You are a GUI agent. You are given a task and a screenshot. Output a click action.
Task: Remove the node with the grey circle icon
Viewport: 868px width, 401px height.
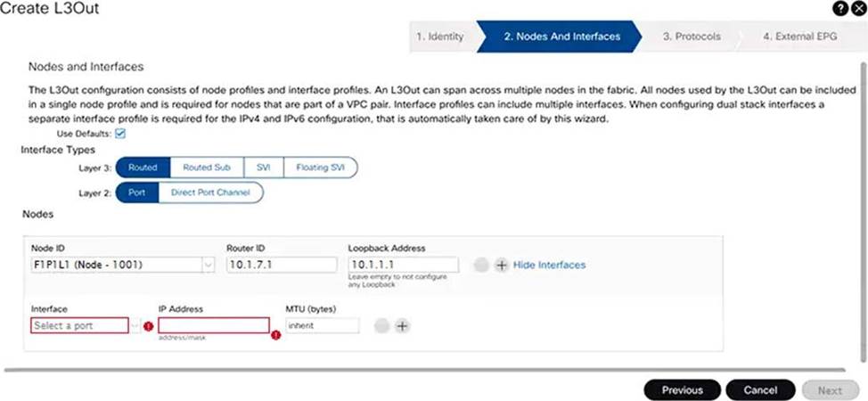click(482, 266)
